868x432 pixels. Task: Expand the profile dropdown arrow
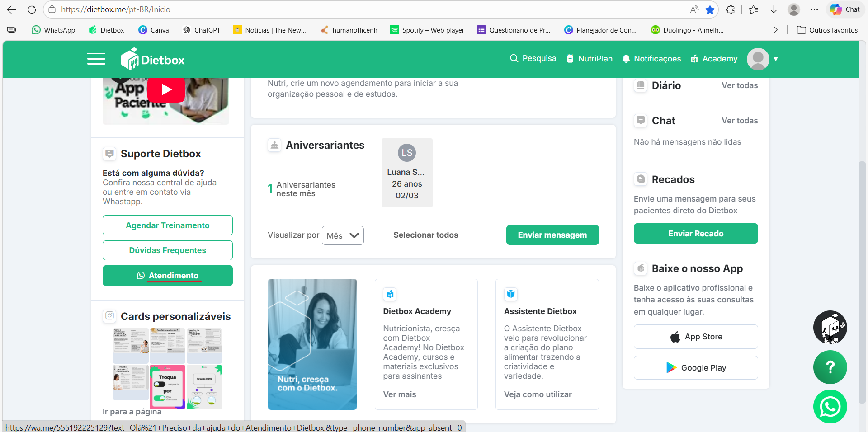click(x=776, y=59)
